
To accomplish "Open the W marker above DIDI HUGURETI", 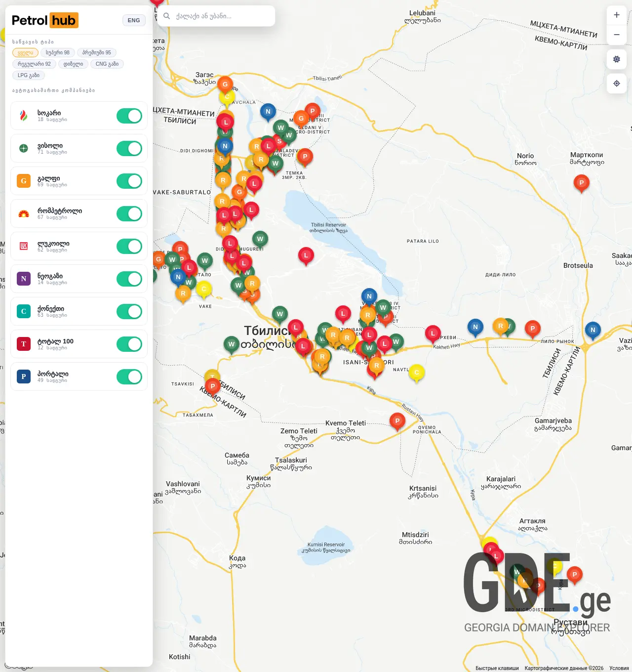I will click(260, 240).
